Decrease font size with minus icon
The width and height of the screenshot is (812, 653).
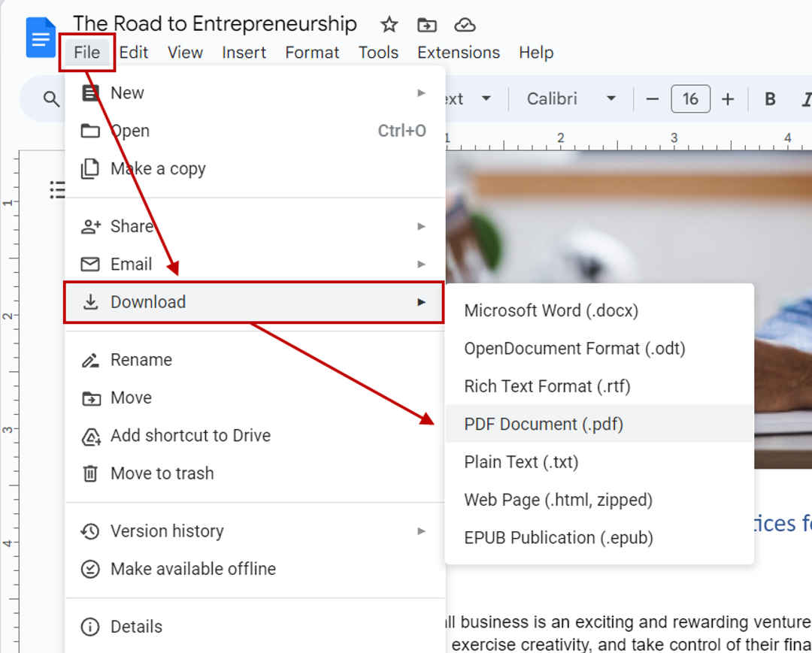tap(651, 98)
